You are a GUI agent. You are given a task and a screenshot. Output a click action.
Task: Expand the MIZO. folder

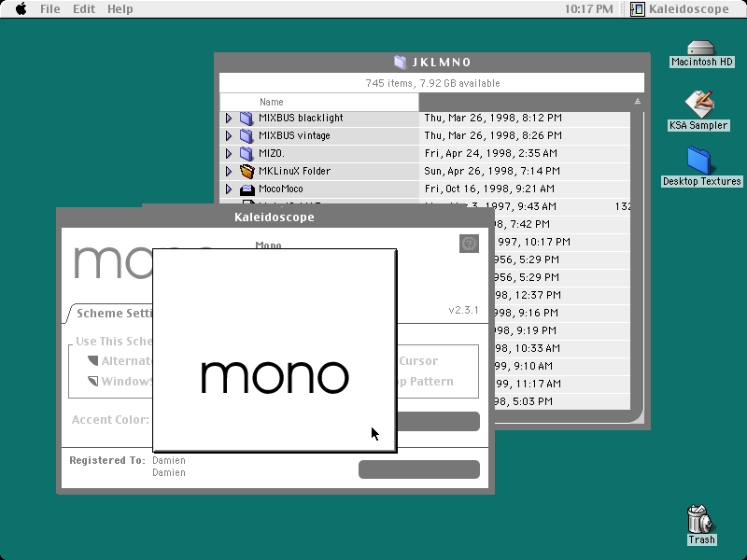pos(229,153)
